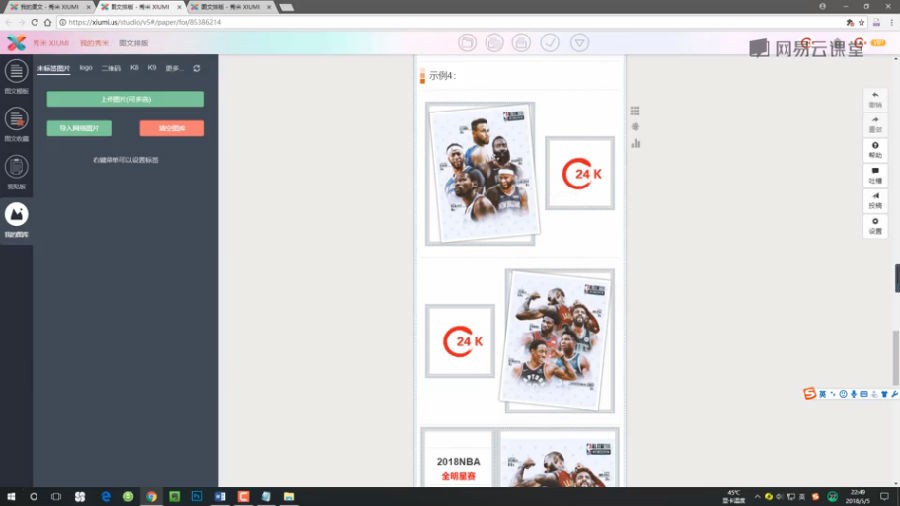Viewport: 900px width, 506px height.
Task: Select the logo tab
Action: (x=86, y=68)
